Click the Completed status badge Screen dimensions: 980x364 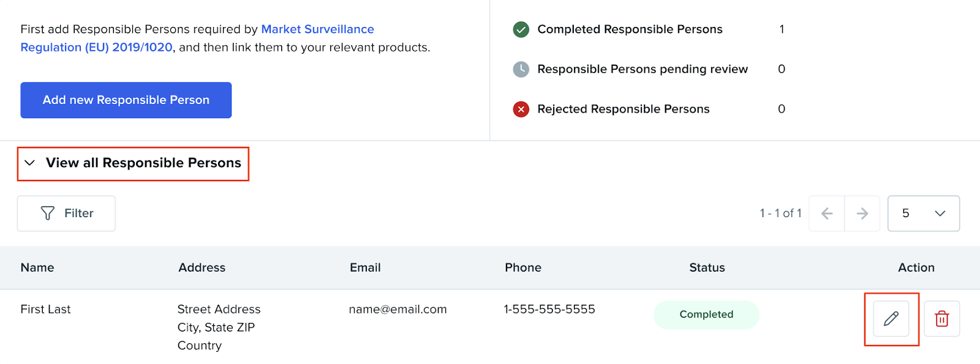click(706, 314)
